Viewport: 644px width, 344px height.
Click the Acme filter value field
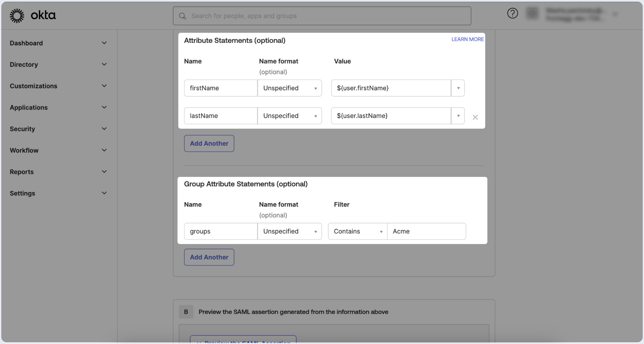pos(426,232)
